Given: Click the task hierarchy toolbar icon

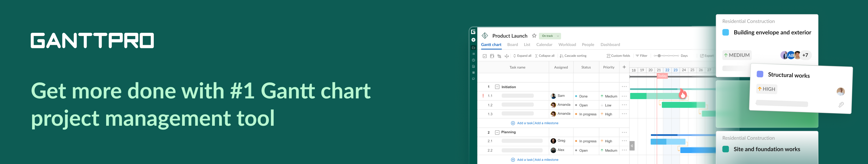Looking at the screenshot, I should [x=499, y=56].
